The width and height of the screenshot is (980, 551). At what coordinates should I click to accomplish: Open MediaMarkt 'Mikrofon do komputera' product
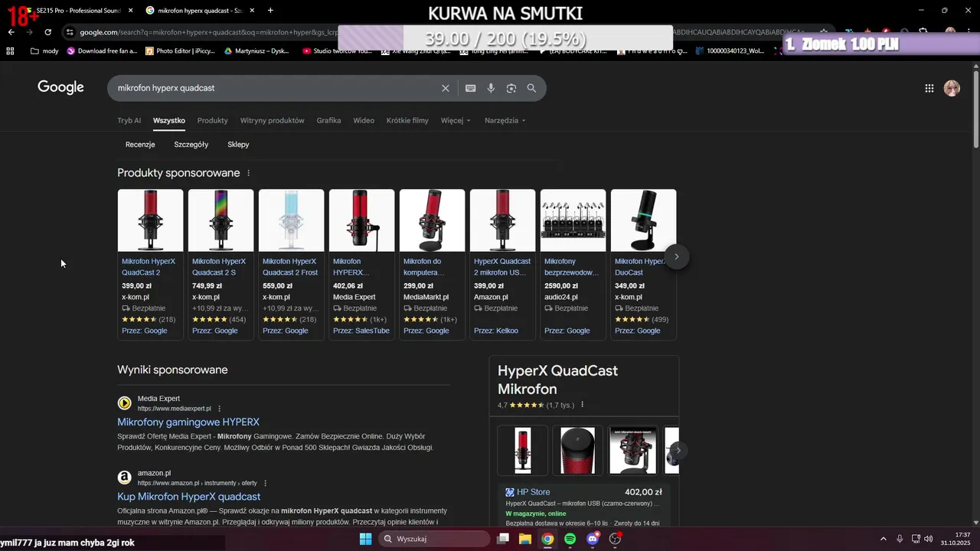coord(432,264)
